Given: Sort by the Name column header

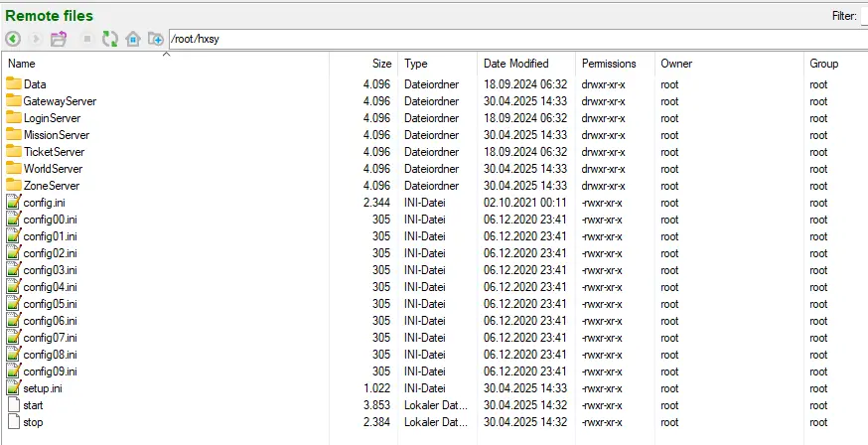Looking at the screenshot, I should pos(166,64).
